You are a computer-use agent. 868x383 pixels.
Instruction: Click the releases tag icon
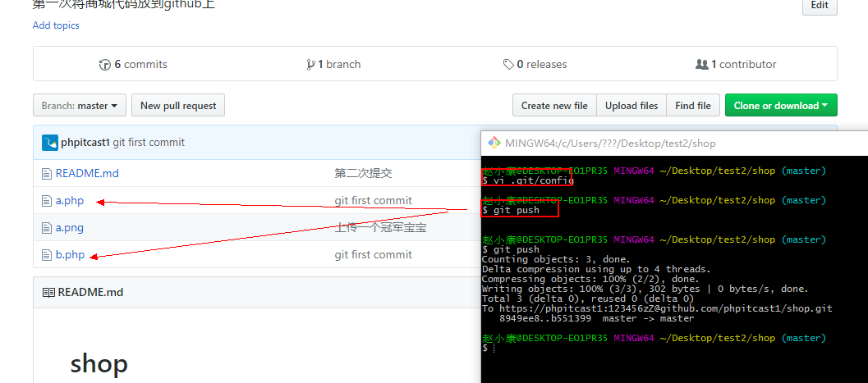tap(508, 65)
